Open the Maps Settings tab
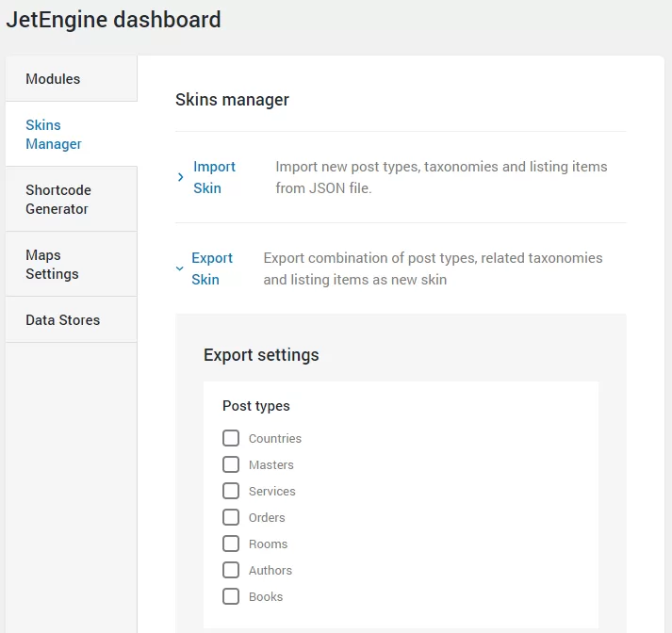 click(71, 265)
